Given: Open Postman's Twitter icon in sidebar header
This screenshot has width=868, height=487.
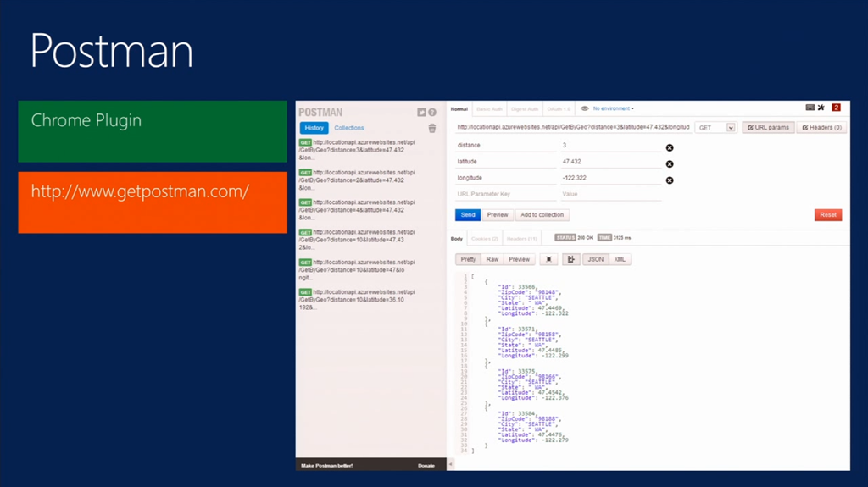Looking at the screenshot, I should [x=421, y=113].
